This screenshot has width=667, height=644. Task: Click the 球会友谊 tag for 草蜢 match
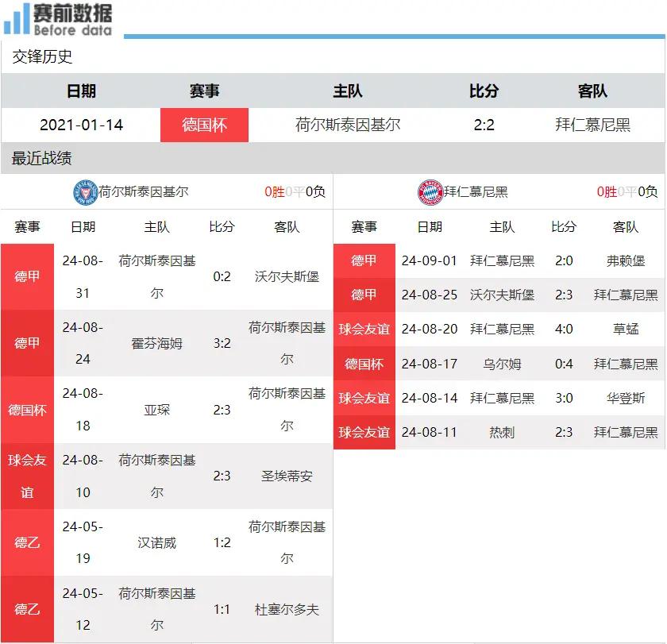[x=364, y=330]
